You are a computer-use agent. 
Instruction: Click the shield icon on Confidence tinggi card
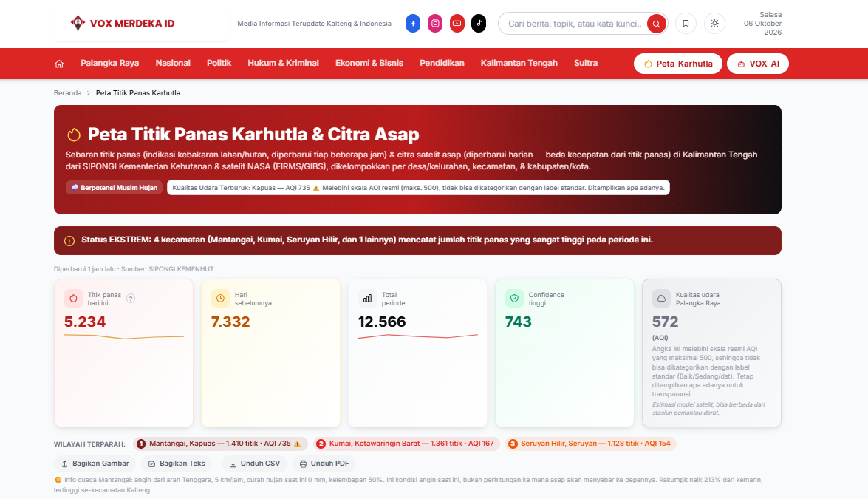click(514, 299)
